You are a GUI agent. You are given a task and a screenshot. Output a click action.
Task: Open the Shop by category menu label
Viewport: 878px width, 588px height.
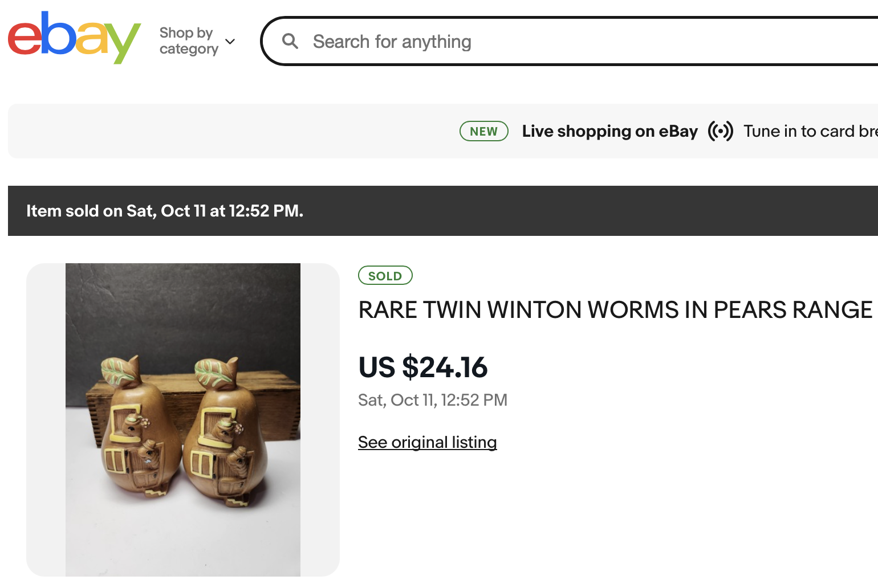(x=188, y=41)
